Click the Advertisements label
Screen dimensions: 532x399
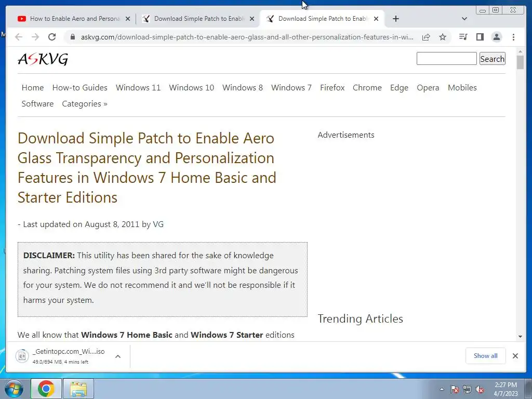tap(345, 135)
